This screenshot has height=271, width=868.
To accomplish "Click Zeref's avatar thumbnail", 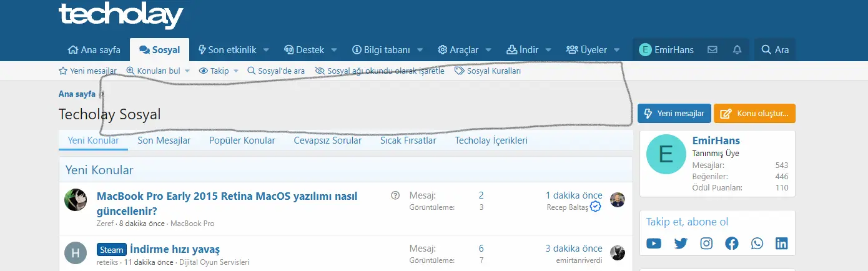I will pos(76,200).
